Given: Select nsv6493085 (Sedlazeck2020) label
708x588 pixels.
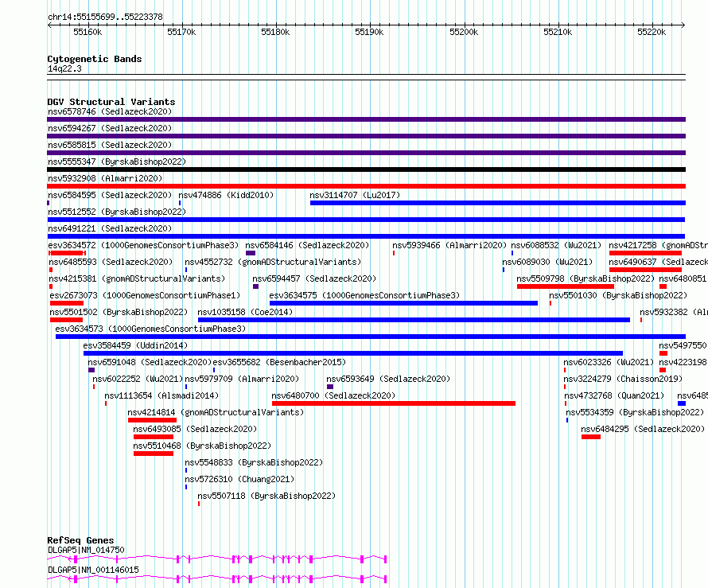Looking at the screenshot, I should pyautogui.click(x=195, y=429).
